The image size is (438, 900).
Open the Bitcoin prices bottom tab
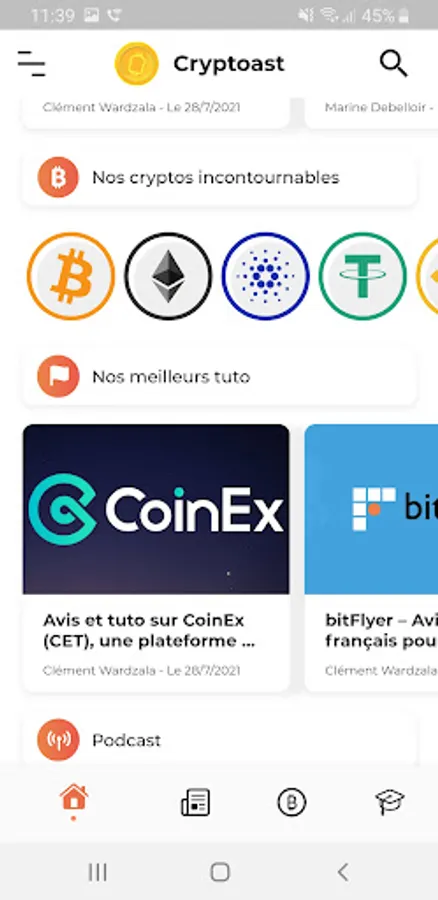pyautogui.click(x=292, y=802)
